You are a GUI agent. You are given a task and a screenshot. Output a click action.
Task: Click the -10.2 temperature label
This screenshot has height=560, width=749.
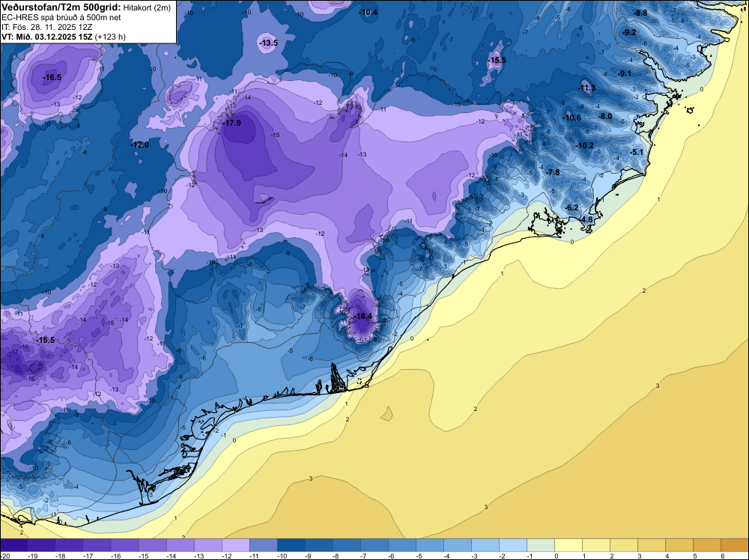(x=584, y=145)
